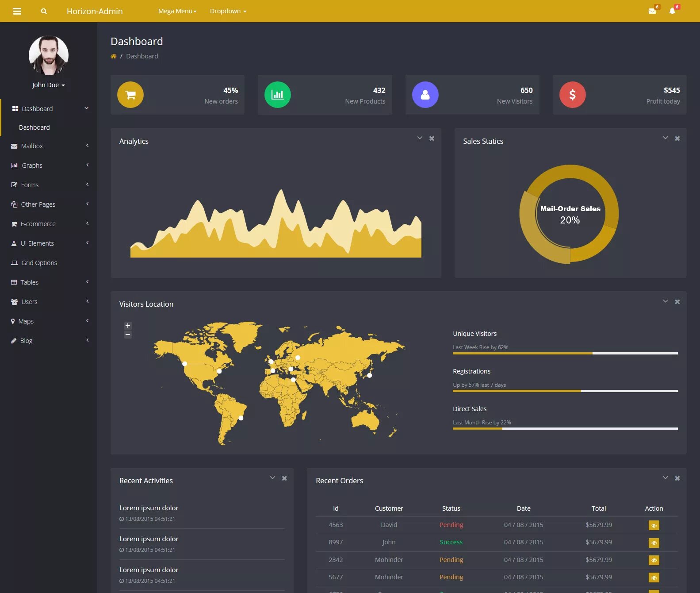
Task: Expand the Tables sidebar menu
Action: (49, 282)
